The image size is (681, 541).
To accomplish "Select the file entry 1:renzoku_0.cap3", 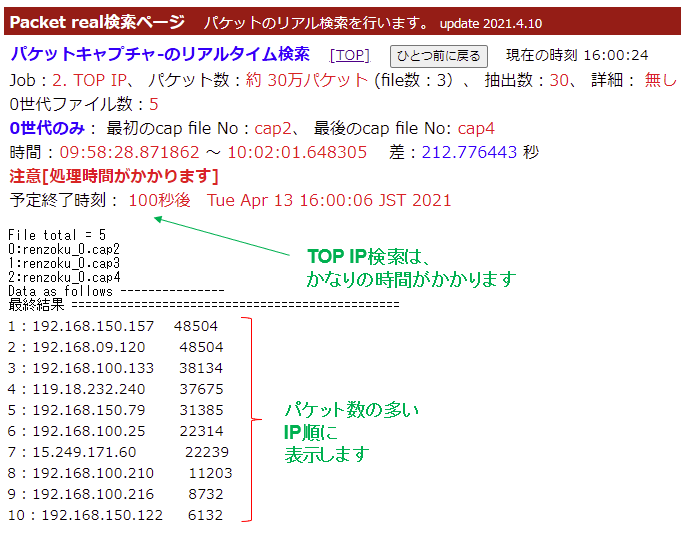I will coord(64,263).
